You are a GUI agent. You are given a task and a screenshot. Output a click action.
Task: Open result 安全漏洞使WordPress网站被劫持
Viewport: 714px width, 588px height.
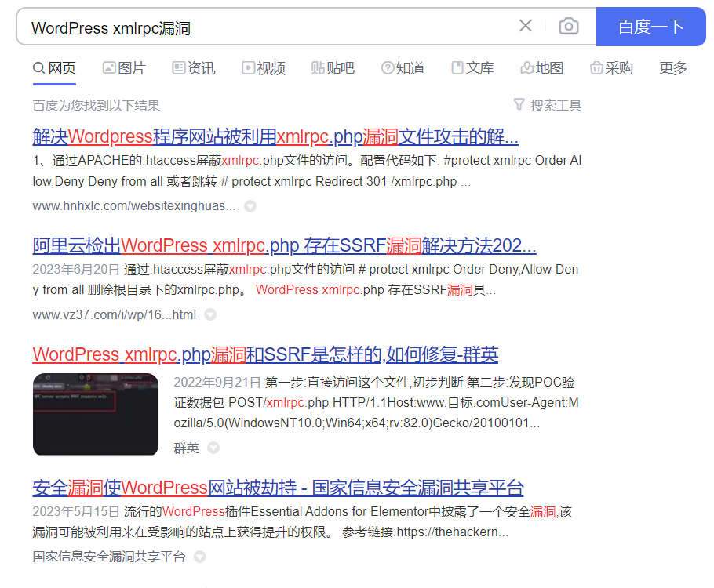278,488
